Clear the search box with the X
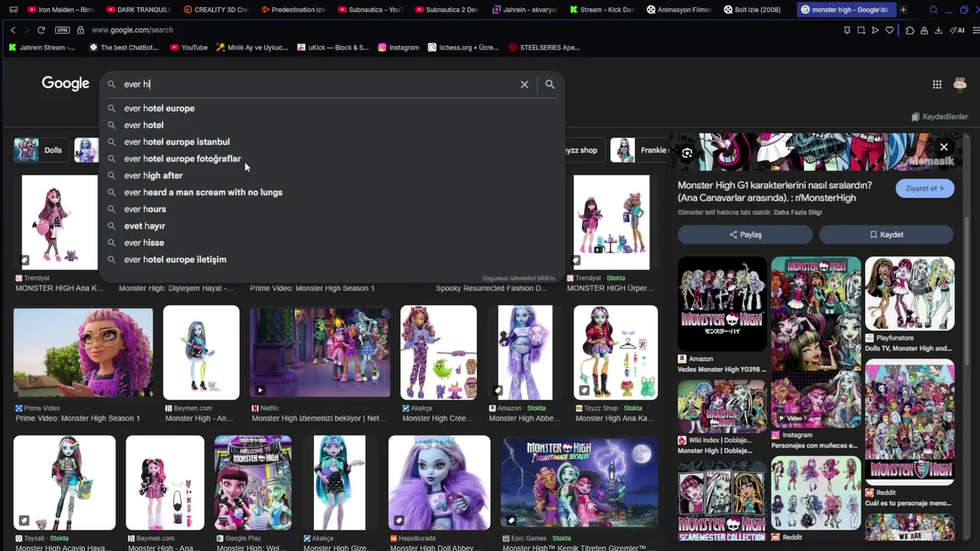 (524, 84)
